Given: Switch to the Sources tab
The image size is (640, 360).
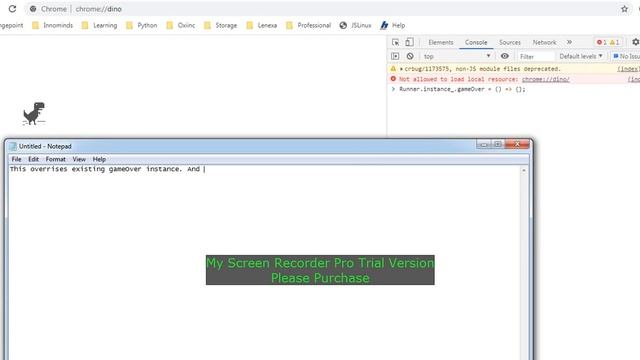Looking at the screenshot, I should 510,42.
